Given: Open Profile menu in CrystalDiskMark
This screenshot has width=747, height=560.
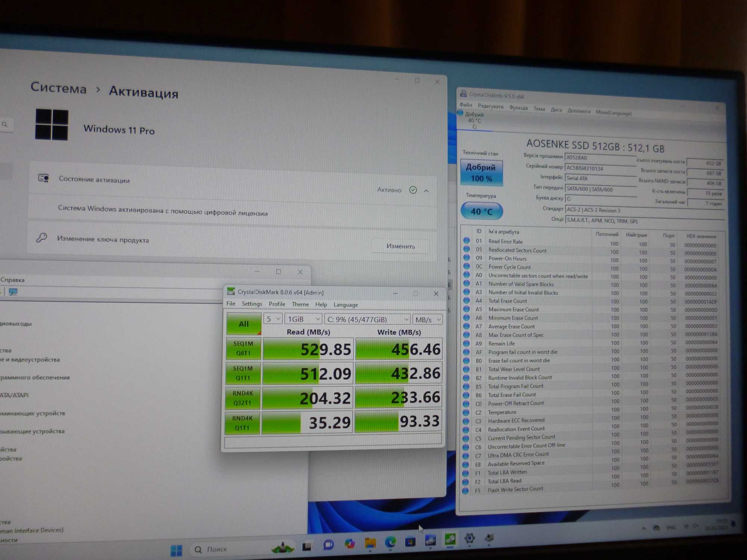Looking at the screenshot, I should (x=277, y=304).
